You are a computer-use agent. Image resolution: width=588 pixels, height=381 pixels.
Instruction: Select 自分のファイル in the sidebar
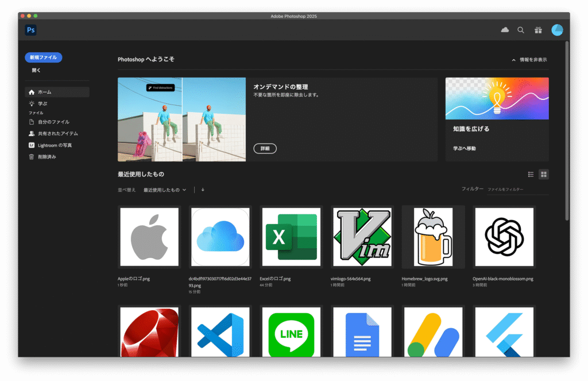coord(57,122)
